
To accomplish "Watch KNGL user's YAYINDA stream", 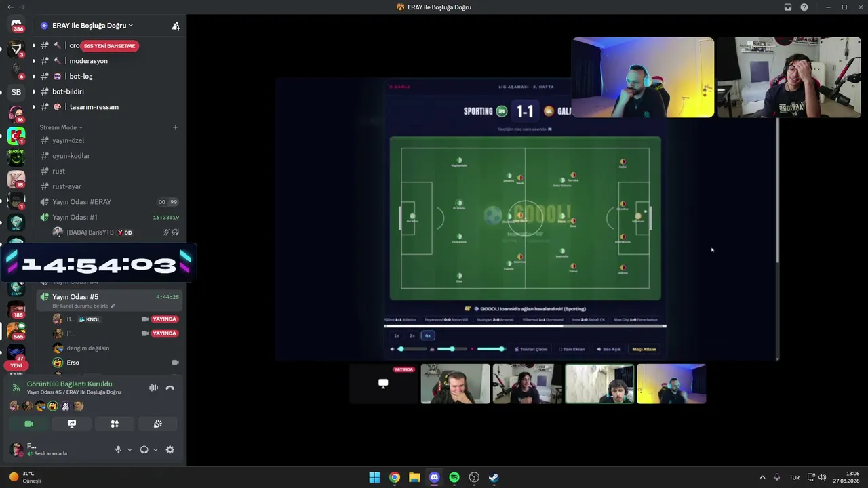I will [x=165, y=319].
